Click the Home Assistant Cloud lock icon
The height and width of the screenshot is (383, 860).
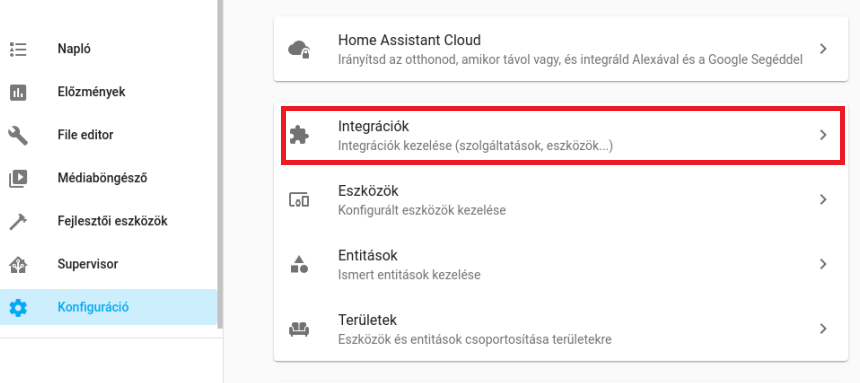click(x=299, y=49)
